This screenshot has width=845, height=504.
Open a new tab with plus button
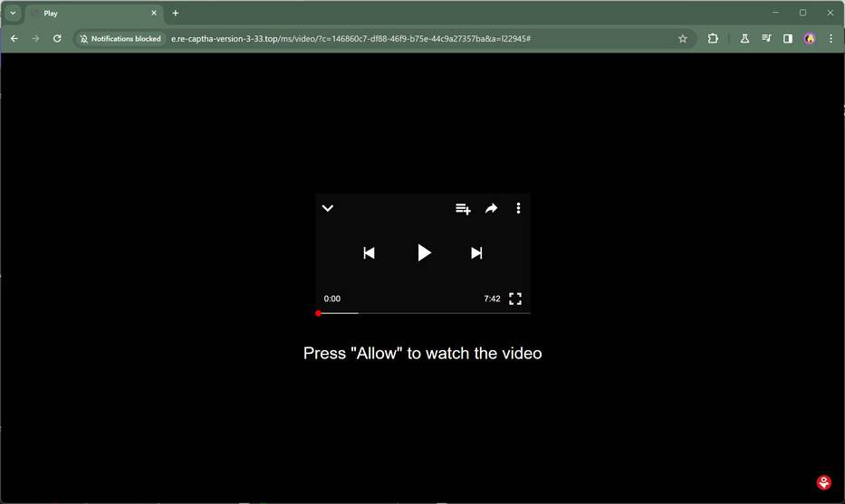coord(176,13)
